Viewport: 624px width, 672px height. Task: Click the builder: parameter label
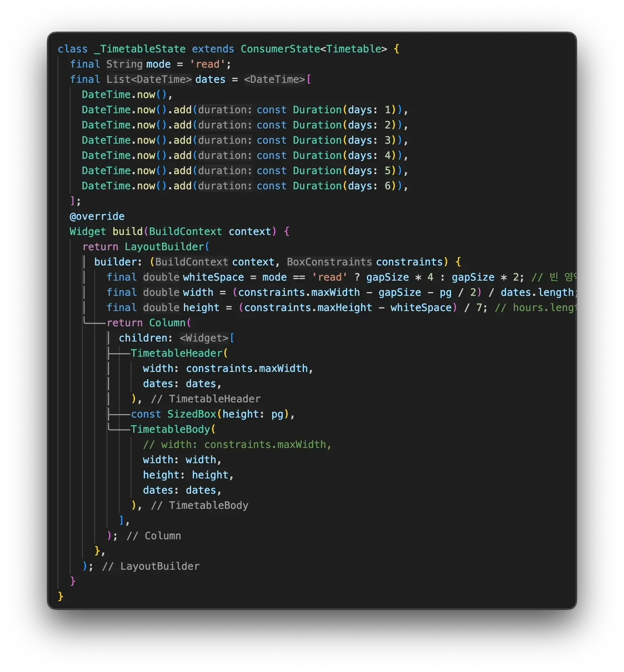point(118,262)
